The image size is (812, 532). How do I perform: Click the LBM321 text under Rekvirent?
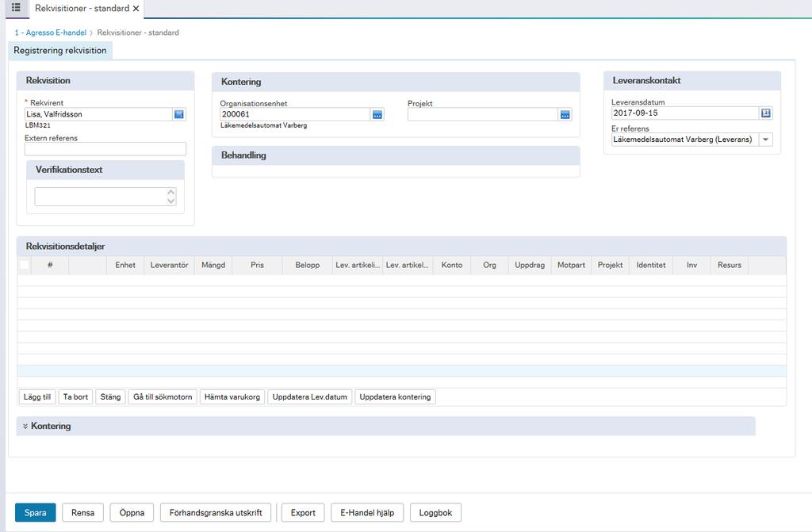click(x=38, y=125)
